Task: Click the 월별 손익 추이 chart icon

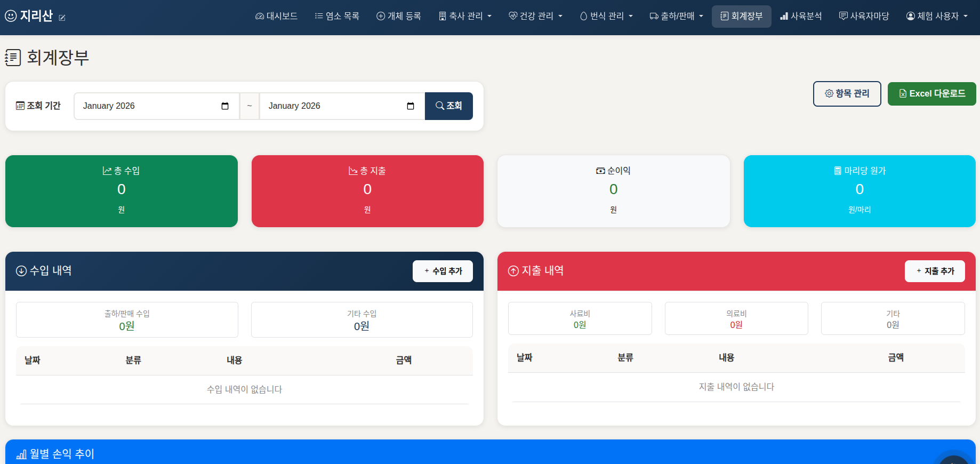Action: (x=21, y=454)
